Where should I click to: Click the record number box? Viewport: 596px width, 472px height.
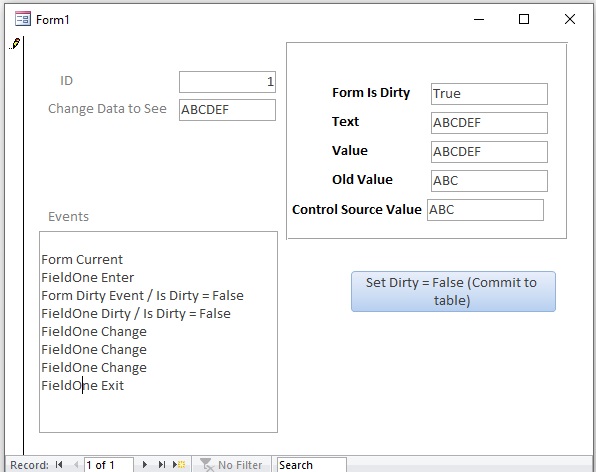[x=108, y=464]
